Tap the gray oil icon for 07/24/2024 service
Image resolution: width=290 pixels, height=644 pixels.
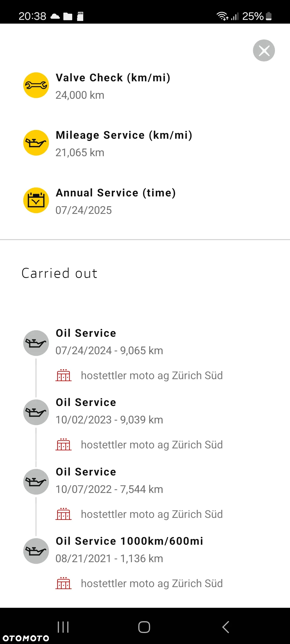(x=36, y=343)
